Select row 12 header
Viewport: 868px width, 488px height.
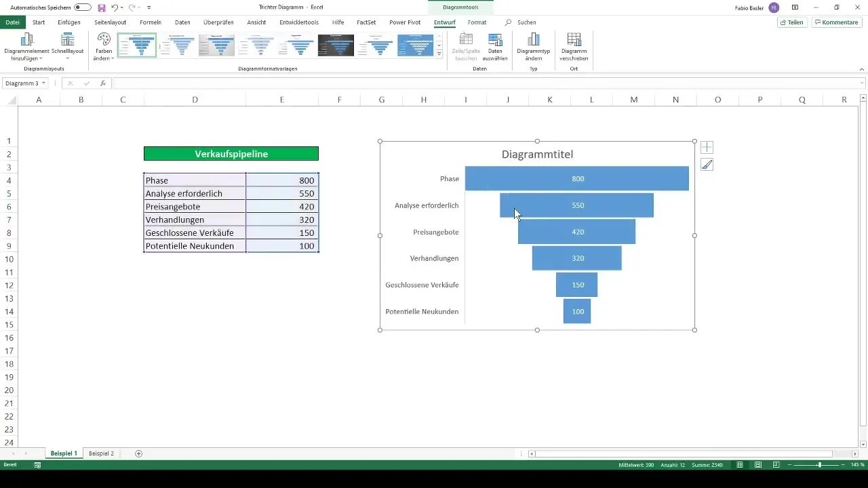point(9,285)
